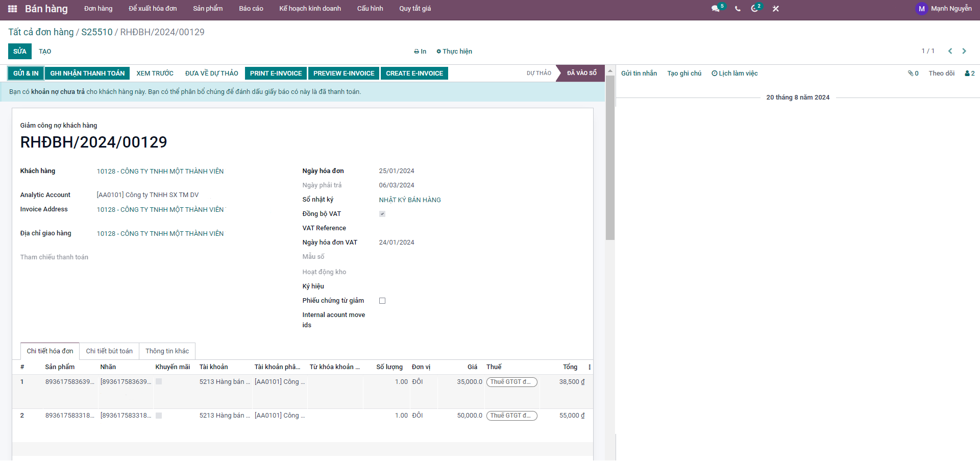Open the followers count icon
This screenshot has width=980, height=461.
[x=969, y=74]
